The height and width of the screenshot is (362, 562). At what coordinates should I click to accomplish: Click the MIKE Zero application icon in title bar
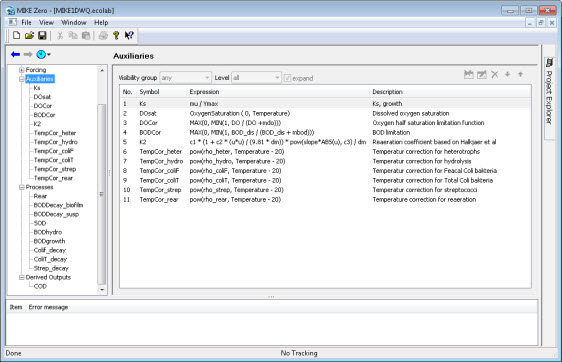tap(10, 10)
